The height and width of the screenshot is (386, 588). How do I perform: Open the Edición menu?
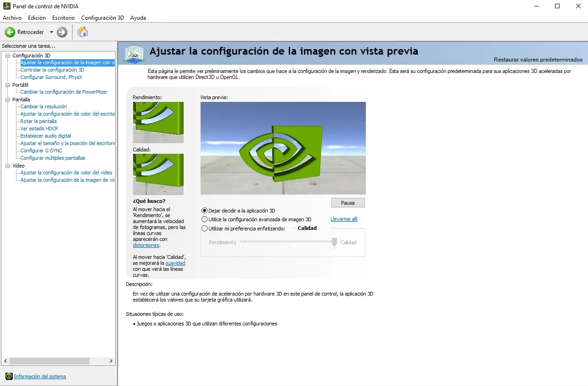tap(37, 18)
